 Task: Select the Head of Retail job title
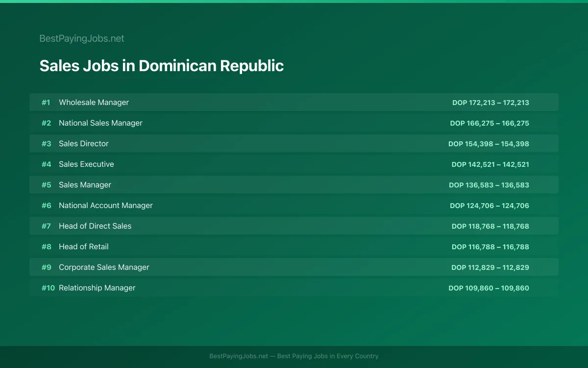[84, 246]
